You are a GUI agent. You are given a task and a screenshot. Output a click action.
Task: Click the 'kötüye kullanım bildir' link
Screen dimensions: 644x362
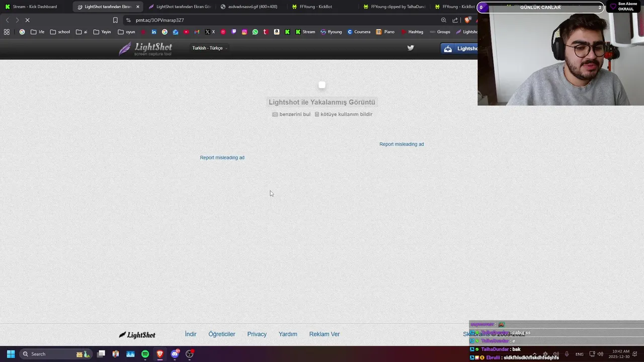343,114
